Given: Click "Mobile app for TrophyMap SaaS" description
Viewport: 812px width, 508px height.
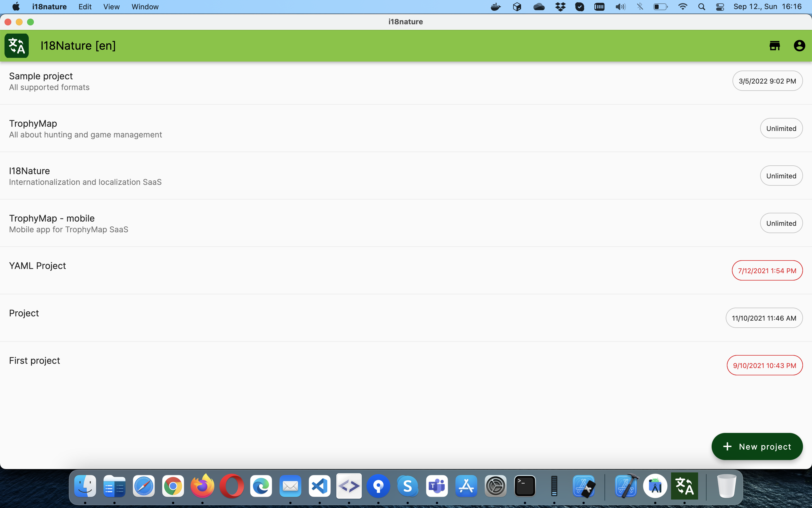Looking at the screenshot, I should point(69,229).
